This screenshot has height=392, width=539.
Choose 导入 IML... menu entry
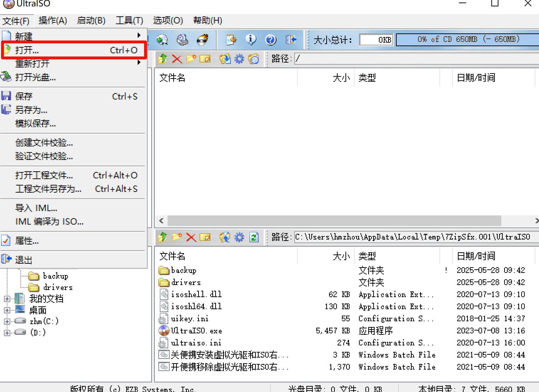tap(73, 208)
